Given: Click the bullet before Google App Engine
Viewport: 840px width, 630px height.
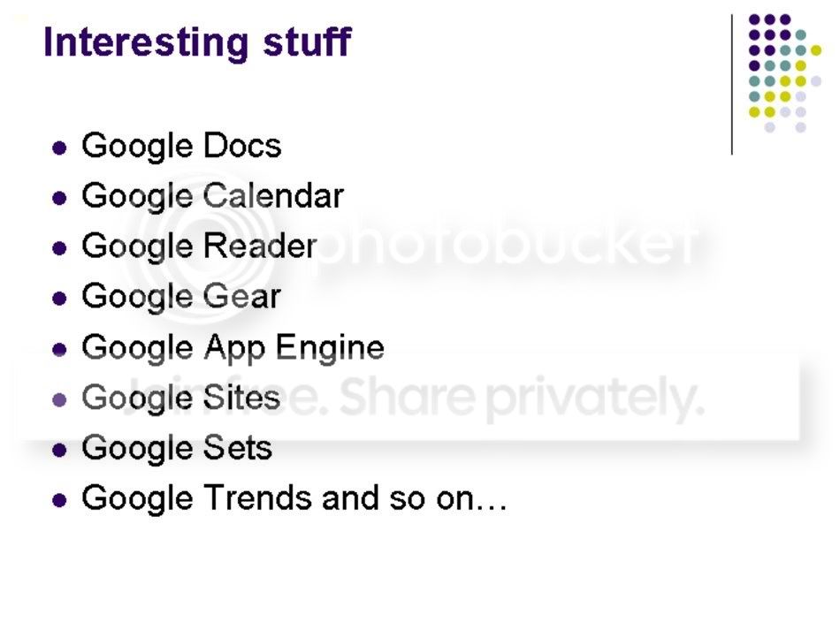Looking at the screenshot, I should 59,350.
